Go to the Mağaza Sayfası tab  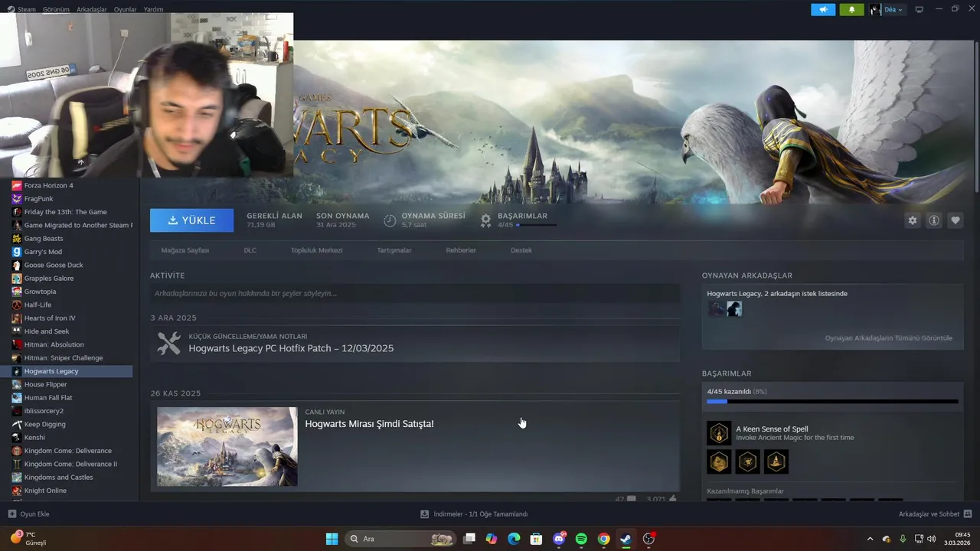185,250
